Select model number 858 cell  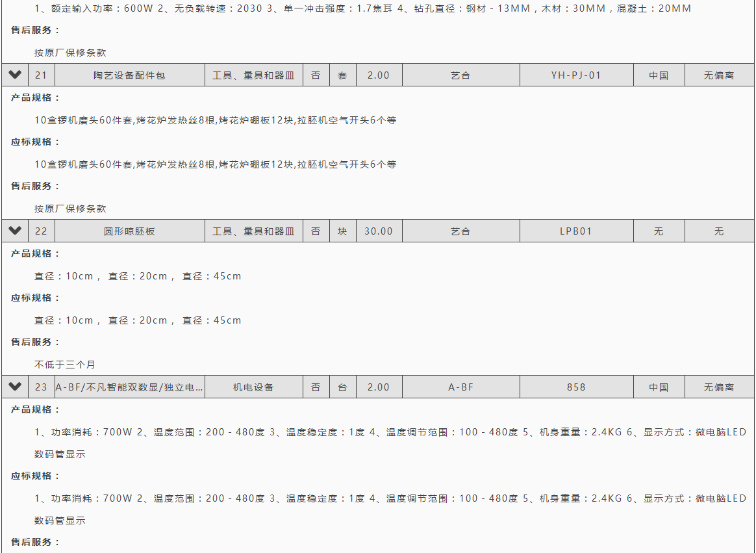point(576,387)
